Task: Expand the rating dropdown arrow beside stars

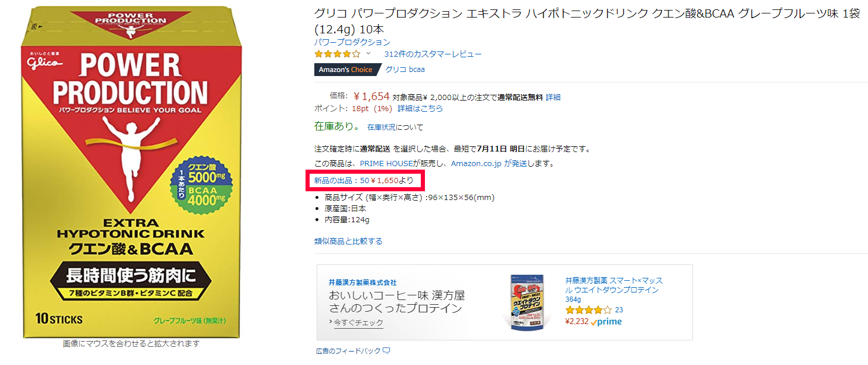Action: pos(369,54)
